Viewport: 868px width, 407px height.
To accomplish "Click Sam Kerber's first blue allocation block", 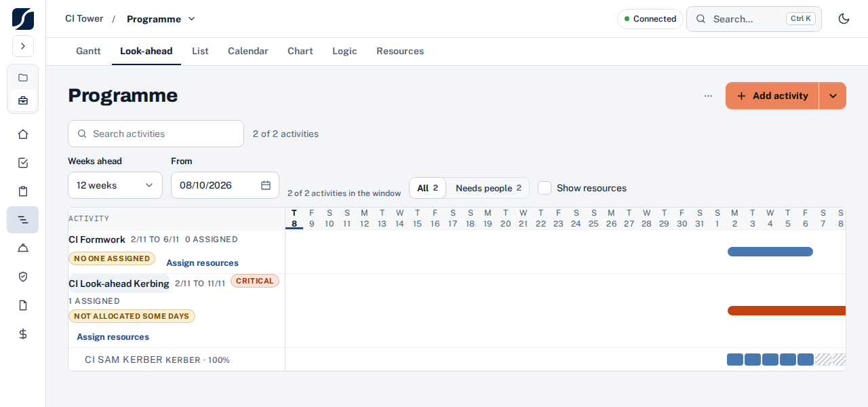I will click(x=735, y=360).
